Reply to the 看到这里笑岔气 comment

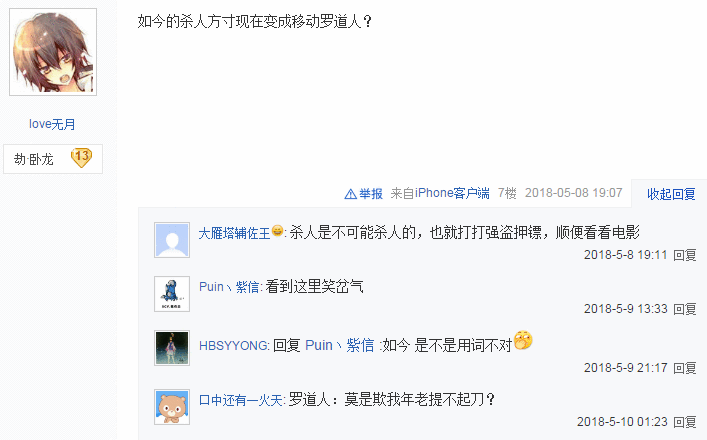coord(684,309)
